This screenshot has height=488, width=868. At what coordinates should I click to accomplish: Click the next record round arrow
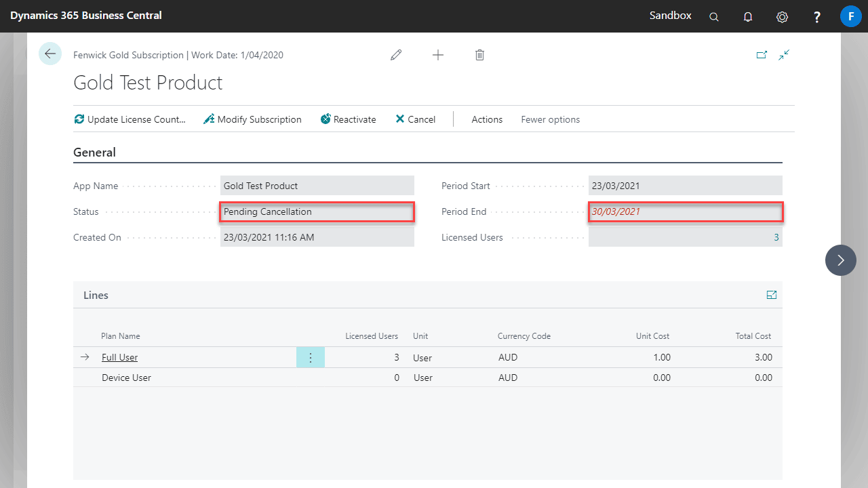click(x=841, y=260)
